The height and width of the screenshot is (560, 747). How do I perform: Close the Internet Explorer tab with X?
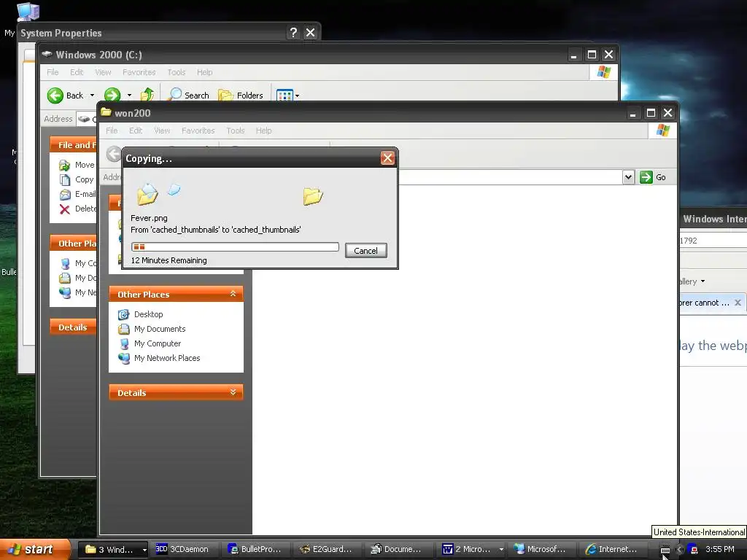tap(738, 303)
